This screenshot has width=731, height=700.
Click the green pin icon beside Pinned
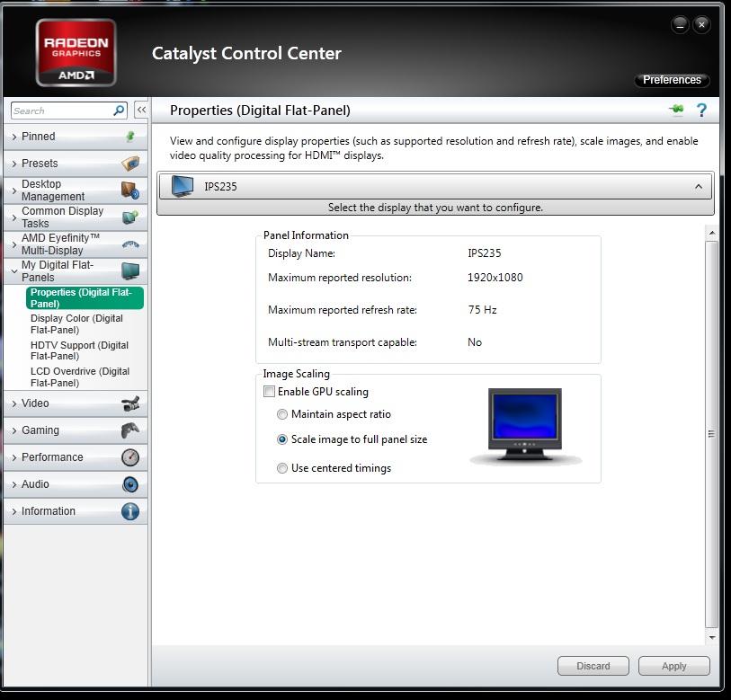[130, 136]
